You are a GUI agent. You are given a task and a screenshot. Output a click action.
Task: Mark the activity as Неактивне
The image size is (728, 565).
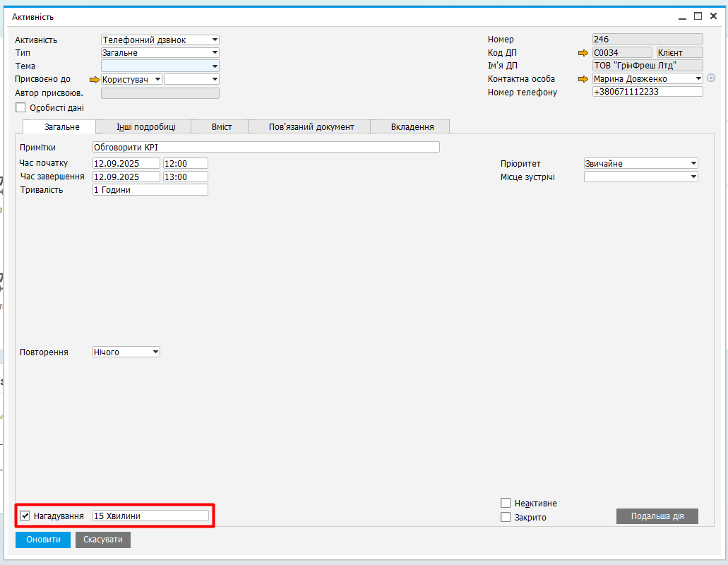pyautogui.click(x=506, y=503)
